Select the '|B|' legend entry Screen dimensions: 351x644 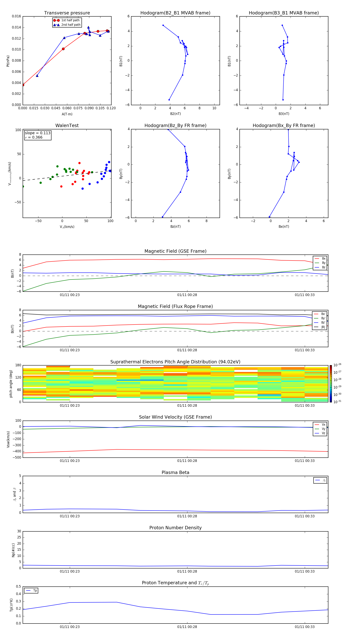point(320,327)
